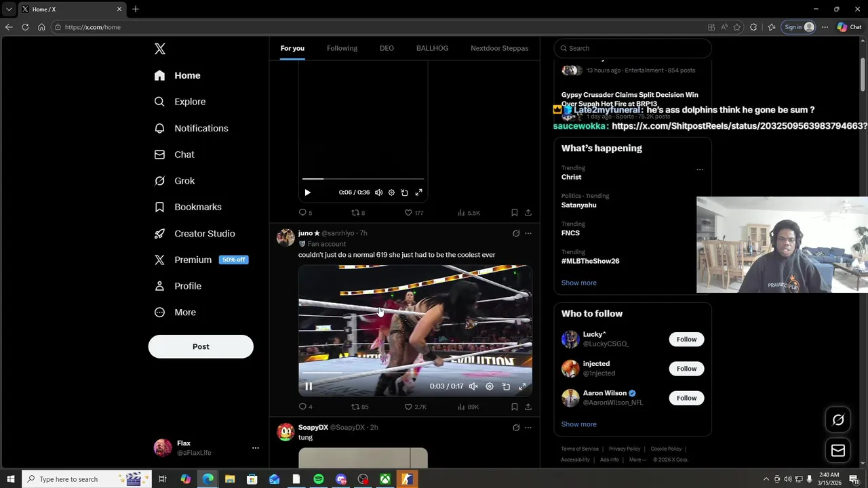Open browser settings and more menu

tap(825, 27)
